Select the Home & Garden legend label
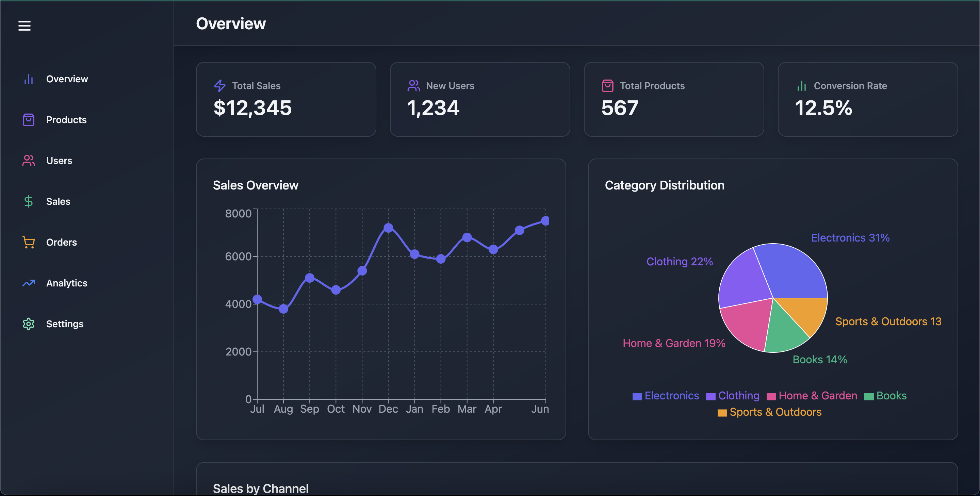 pyautogui.click(x=818, y=396)
